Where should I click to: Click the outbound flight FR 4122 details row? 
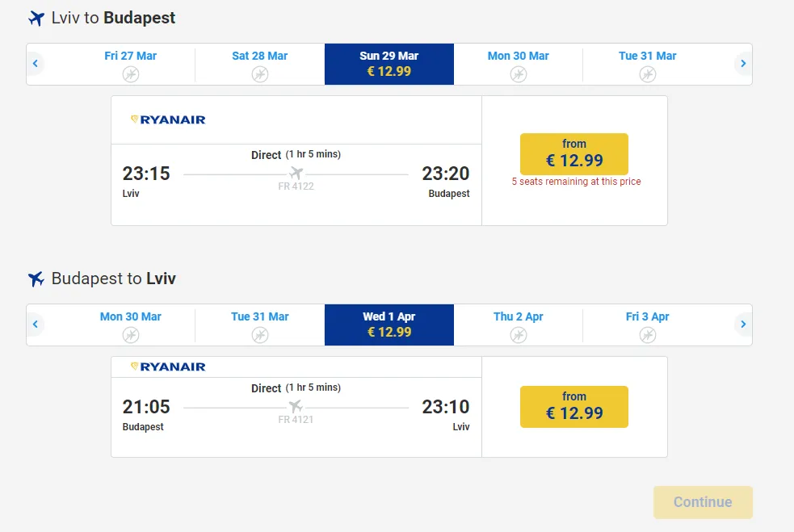point(296,174)
